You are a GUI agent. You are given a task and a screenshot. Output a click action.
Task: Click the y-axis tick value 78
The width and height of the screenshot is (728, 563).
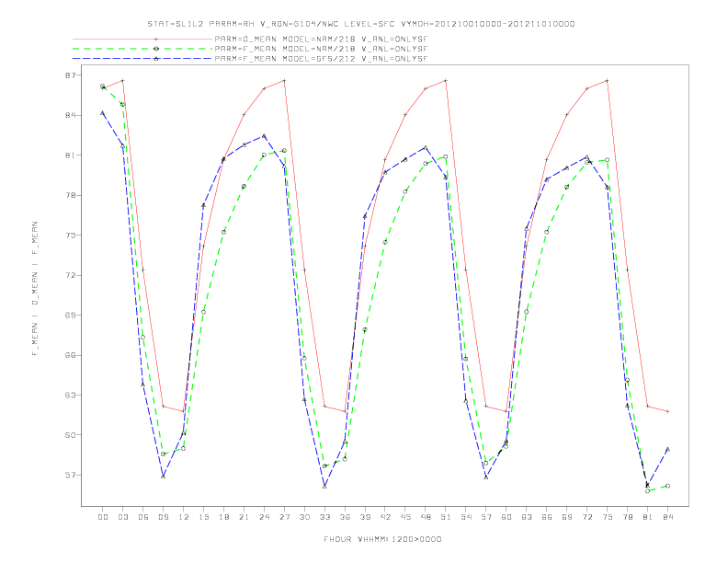(x=71, y=195)
